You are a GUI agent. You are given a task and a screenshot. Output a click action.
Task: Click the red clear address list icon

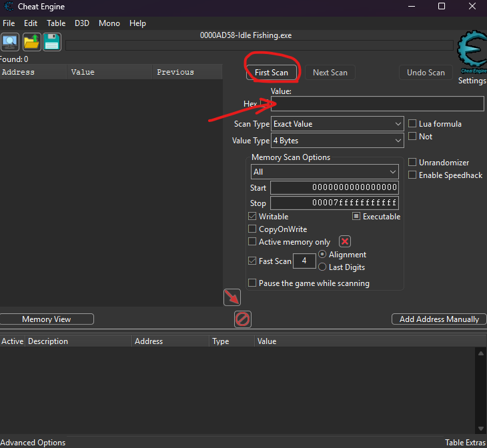(x=243, y=319)
